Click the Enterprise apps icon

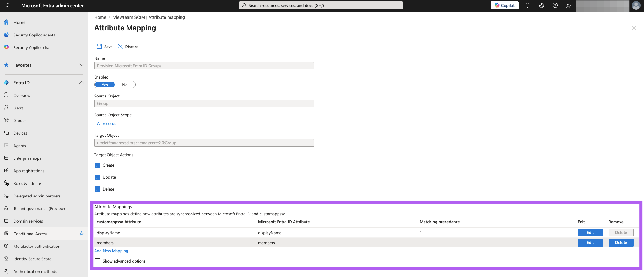(x=6, y=158)
